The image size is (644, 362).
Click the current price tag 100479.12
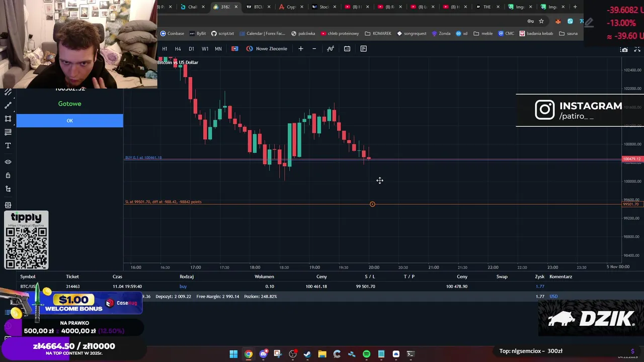coord(632,159)
